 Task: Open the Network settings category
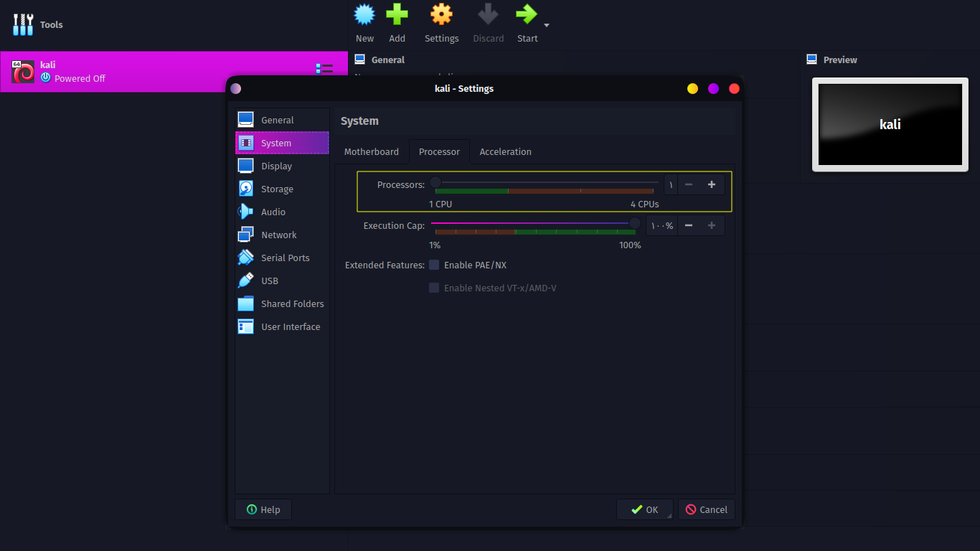(282, 235)
